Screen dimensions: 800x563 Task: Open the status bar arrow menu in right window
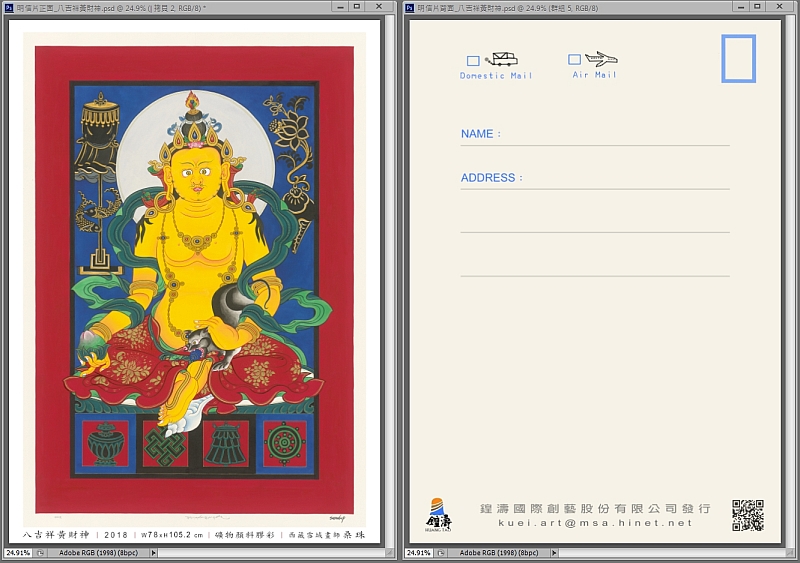coord(554,553)
